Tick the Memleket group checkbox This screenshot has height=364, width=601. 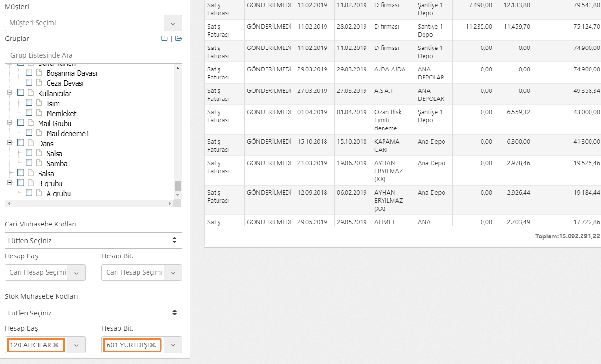(29, 113)
